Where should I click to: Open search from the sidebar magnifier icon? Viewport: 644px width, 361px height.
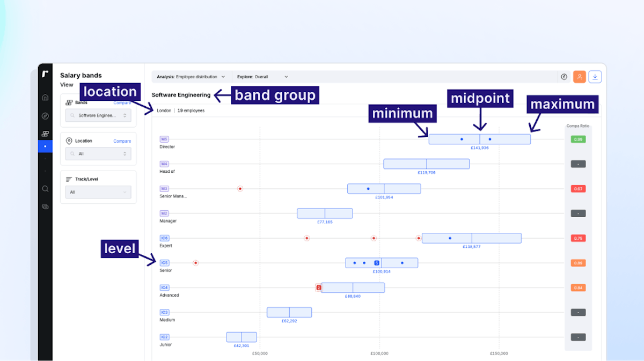pos(45,188)
